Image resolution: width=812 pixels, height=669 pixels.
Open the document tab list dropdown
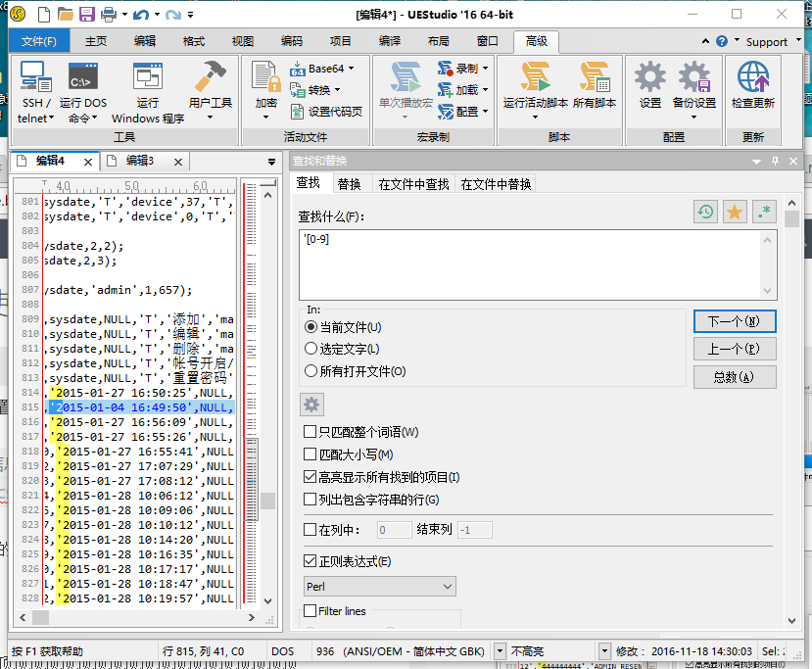[271, 162]
